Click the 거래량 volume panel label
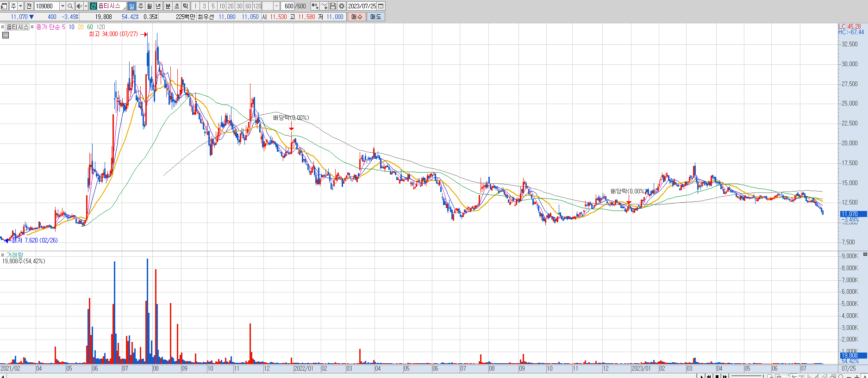 14,255
